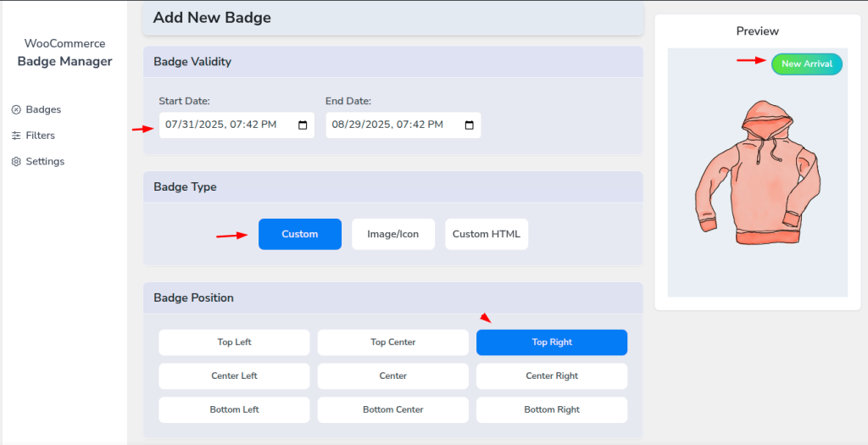
Task: Pick Bottom Left badge position
Action: coord(234,410)
